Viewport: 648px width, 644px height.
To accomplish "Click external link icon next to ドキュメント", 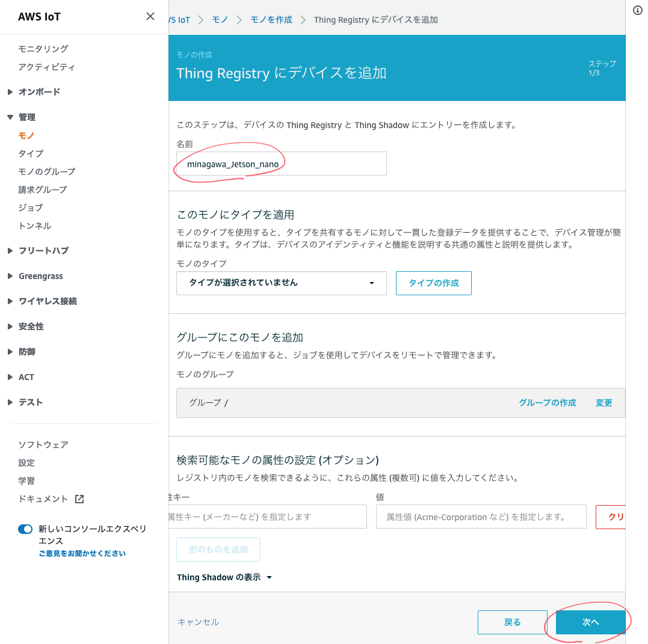I will 79,498.
